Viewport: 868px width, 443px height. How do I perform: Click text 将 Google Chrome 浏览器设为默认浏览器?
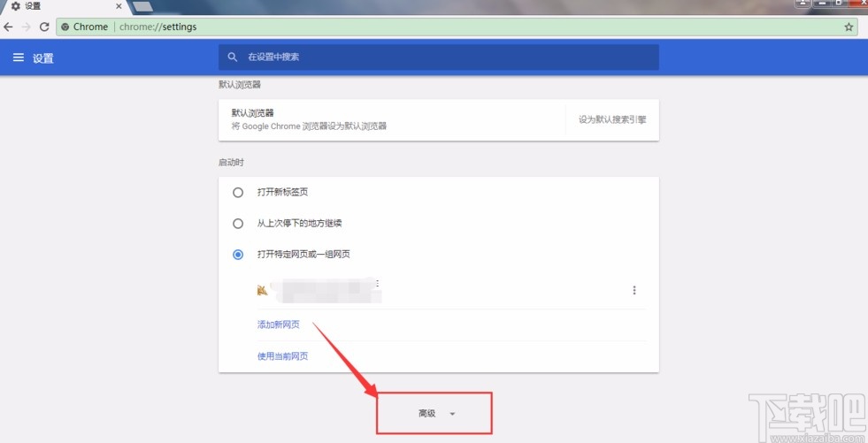click(x=309, y=126)
